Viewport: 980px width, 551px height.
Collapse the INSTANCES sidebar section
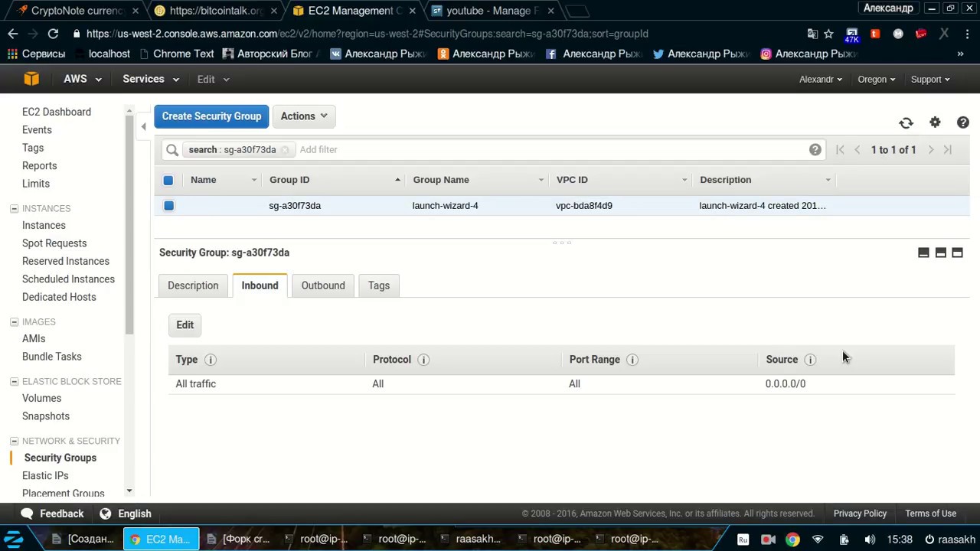(14, 208)
